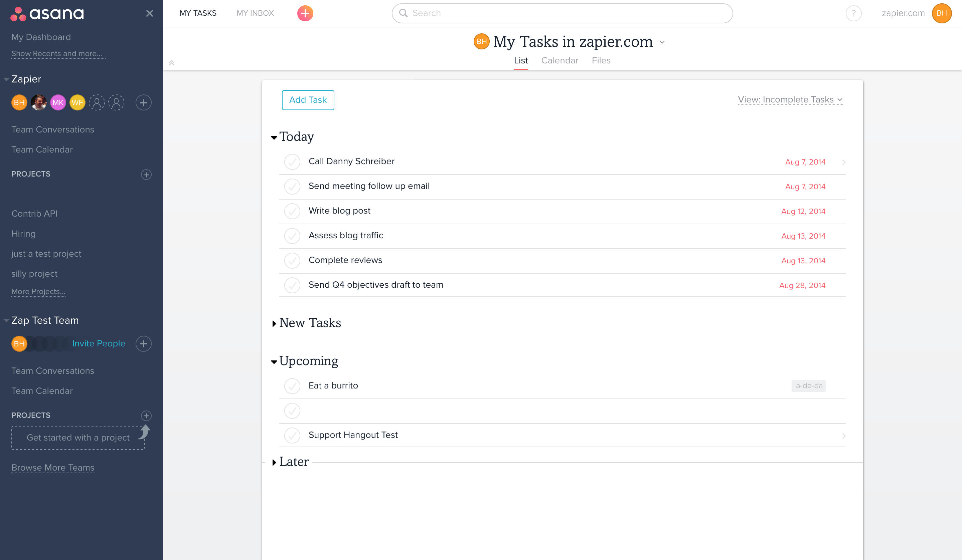The width and height of the screenshot is (962, 560).
Task: Expand the New Tasks section
Action: coord(274,324)
